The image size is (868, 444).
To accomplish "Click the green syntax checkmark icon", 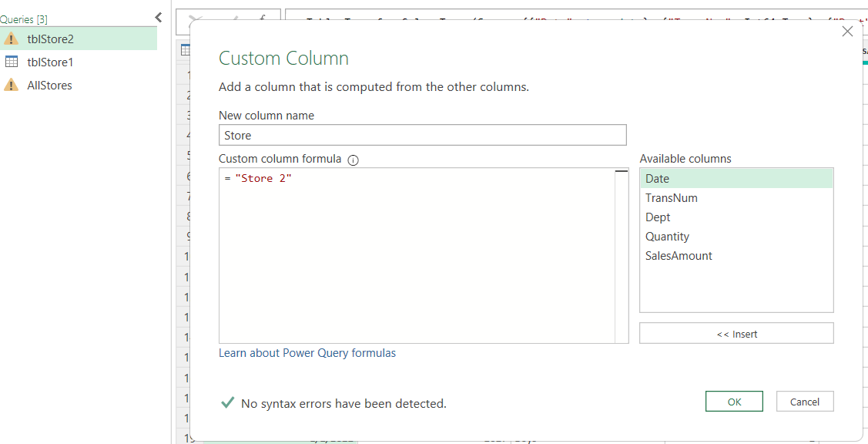I will [x=226, y=403].
